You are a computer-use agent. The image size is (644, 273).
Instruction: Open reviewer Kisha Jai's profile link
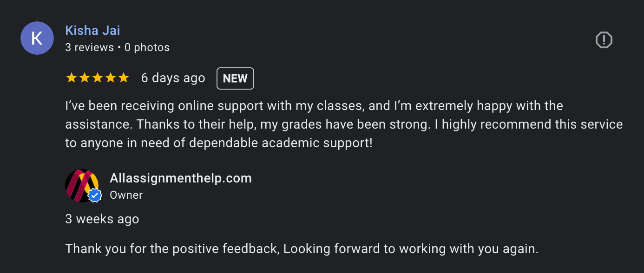point(92,30)
